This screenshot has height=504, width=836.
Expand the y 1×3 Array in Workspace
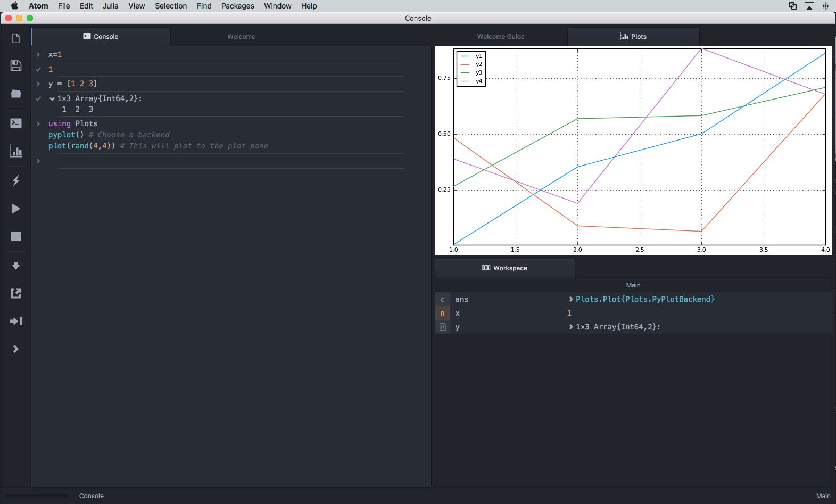[x=571, y=327]
